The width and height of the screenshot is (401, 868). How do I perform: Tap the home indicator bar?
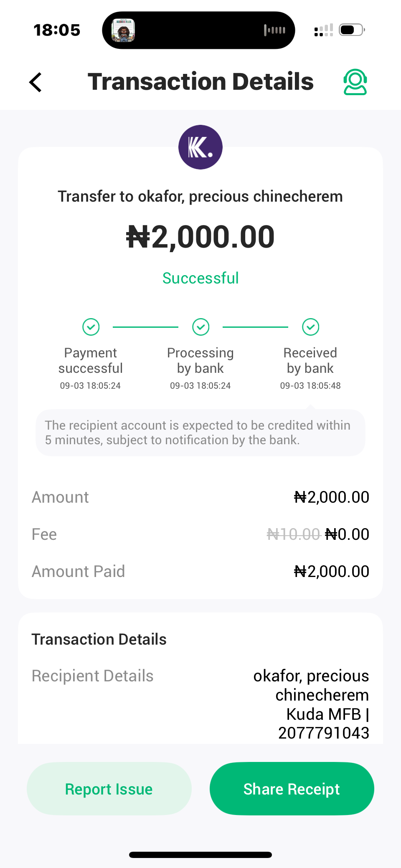200,855
